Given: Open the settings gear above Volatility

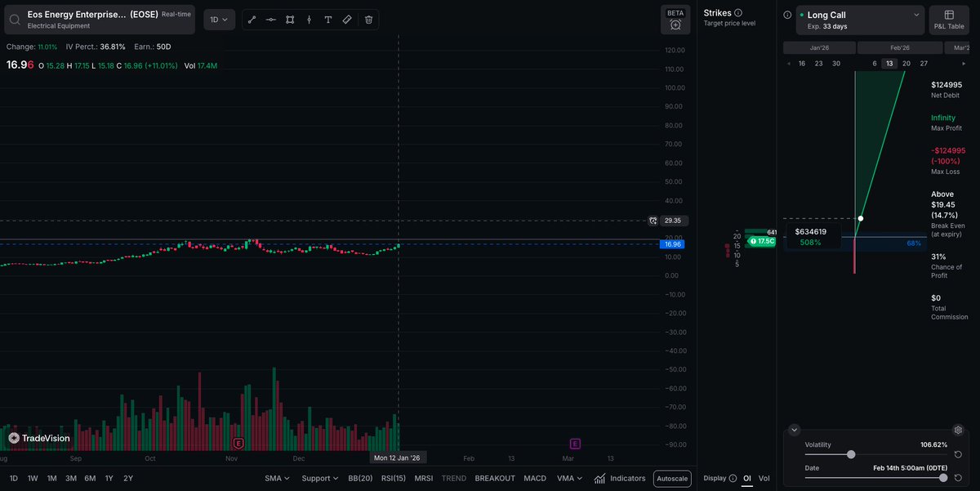Looking at the screenshot, I should click(959, 430).
